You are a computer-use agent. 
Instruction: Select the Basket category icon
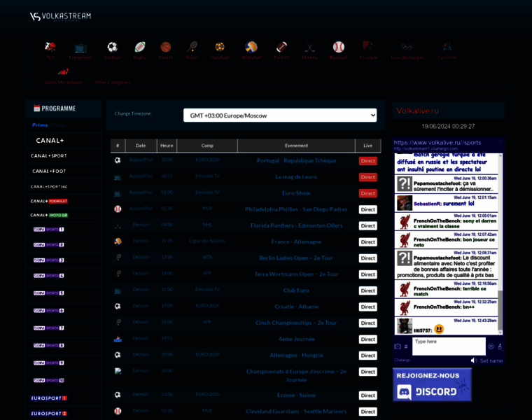click(x=166, y=47)
